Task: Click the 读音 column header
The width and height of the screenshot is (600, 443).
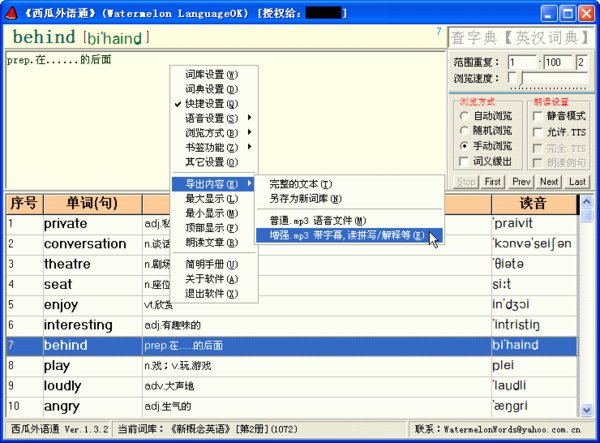Action: (x=534, y=204)
